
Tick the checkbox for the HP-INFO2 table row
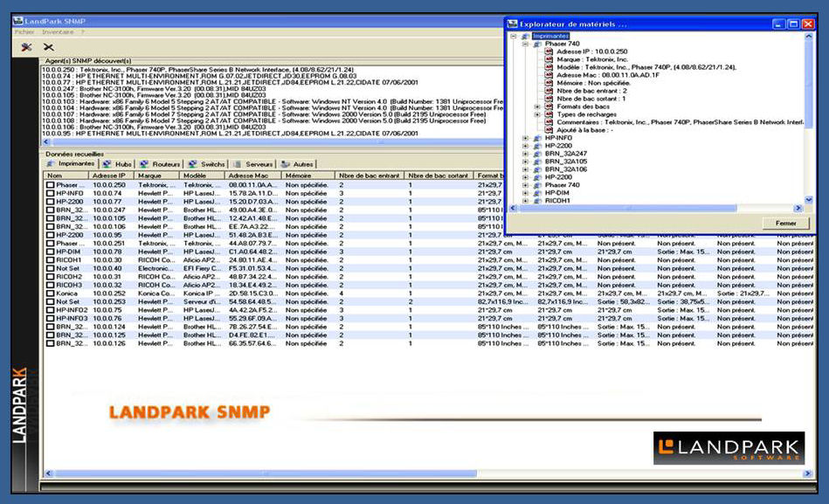coord(50,310)
